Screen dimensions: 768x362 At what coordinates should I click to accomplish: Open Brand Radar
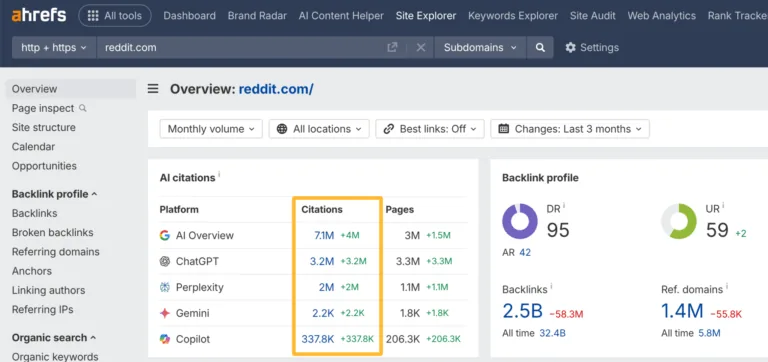257,16
